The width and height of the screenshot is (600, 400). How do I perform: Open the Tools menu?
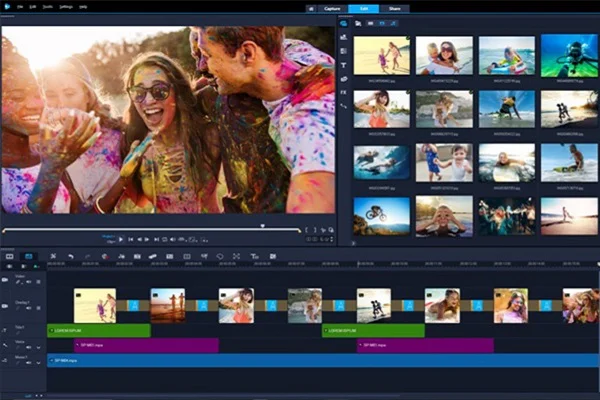point(47,7)
